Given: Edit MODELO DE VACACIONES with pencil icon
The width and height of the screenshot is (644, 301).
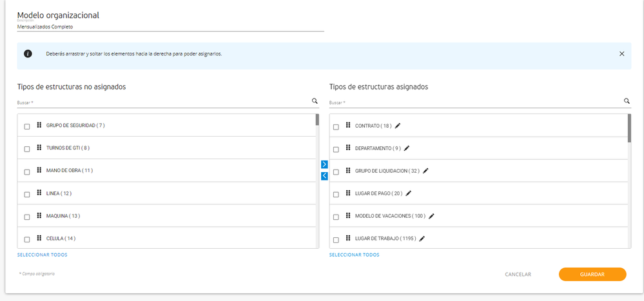Looking at the screenshot, I should pos(431,216).
